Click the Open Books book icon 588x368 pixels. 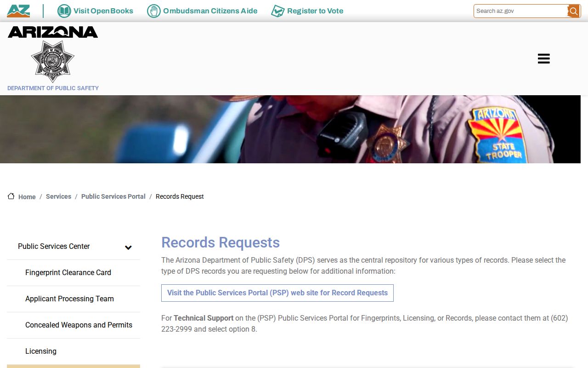64,11
